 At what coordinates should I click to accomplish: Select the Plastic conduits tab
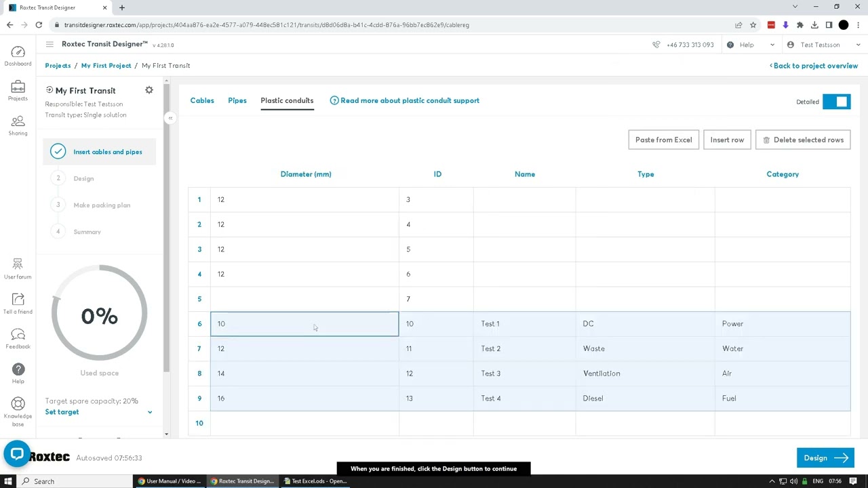[287, 100]
